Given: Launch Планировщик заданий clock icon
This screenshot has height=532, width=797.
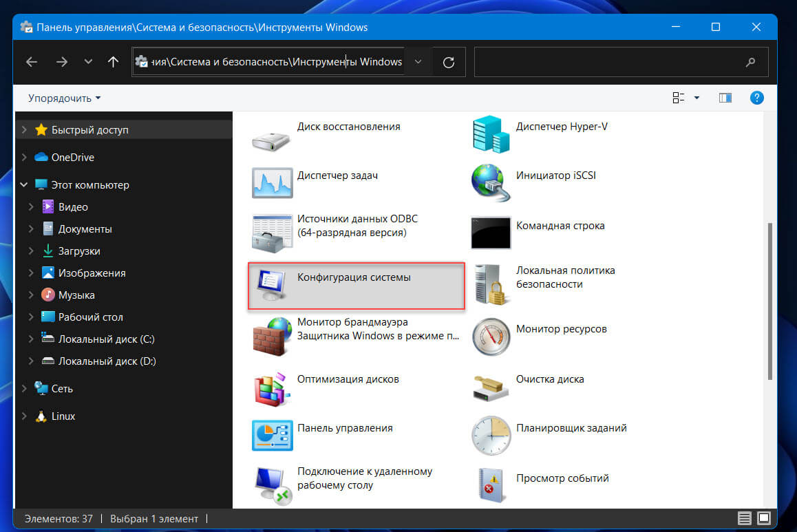Looking at the screenshot, I should 491,436.
